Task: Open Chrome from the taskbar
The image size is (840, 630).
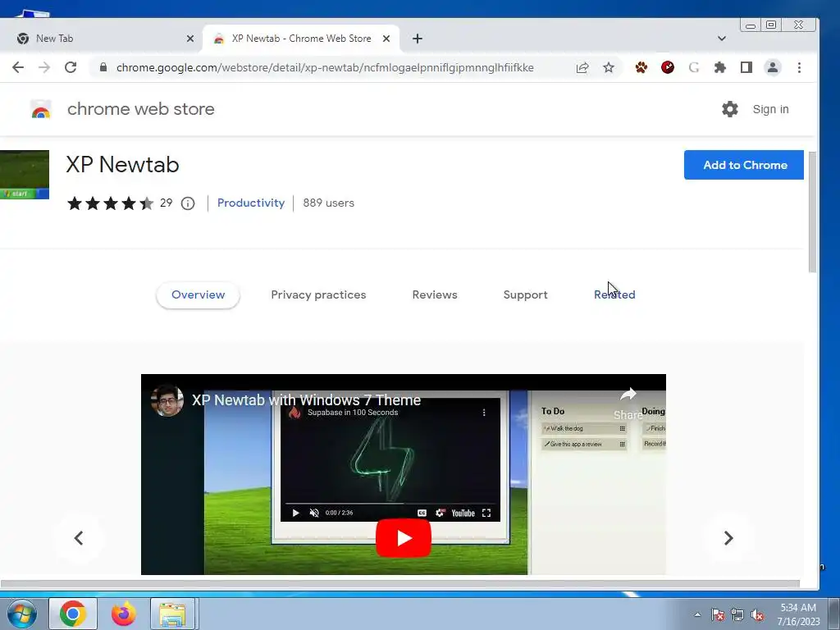Action: [73, 614]
